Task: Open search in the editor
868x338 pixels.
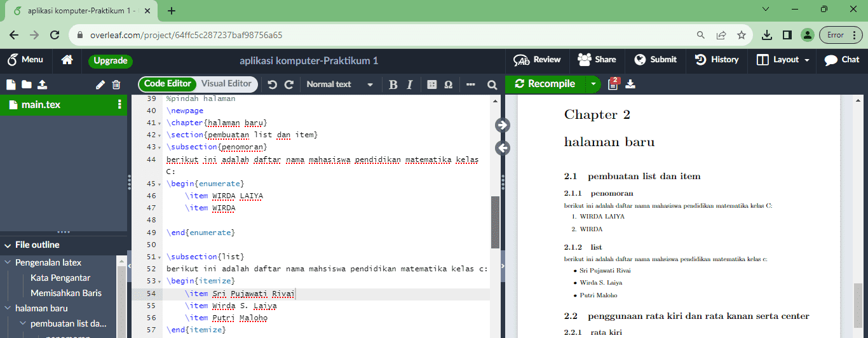Action: [492, 84]
